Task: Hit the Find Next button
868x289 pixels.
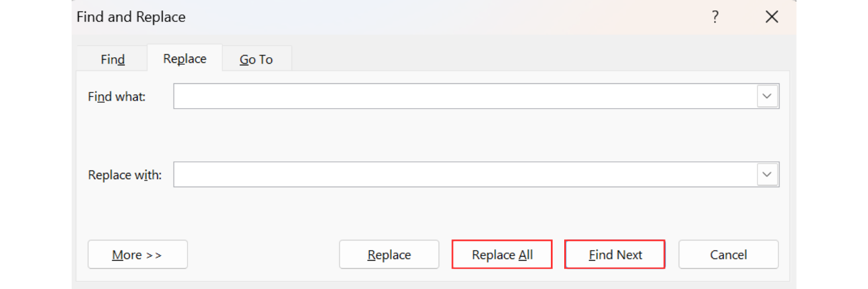Action: coord(615,255)
